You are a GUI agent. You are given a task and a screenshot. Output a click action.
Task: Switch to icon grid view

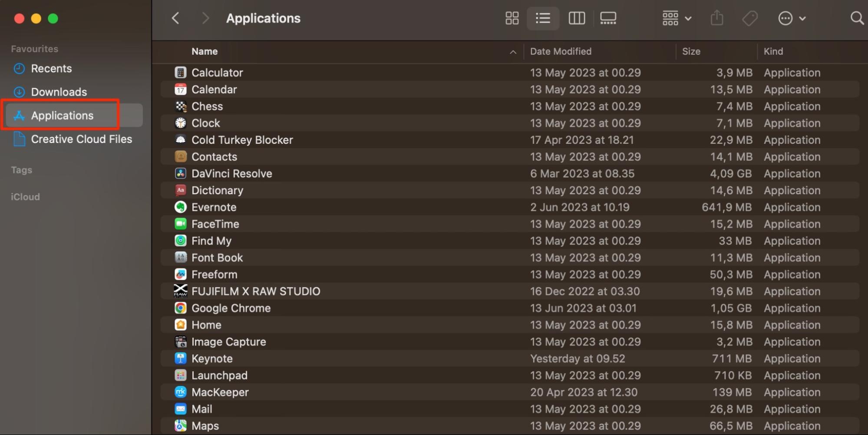(x=512, y=18)
